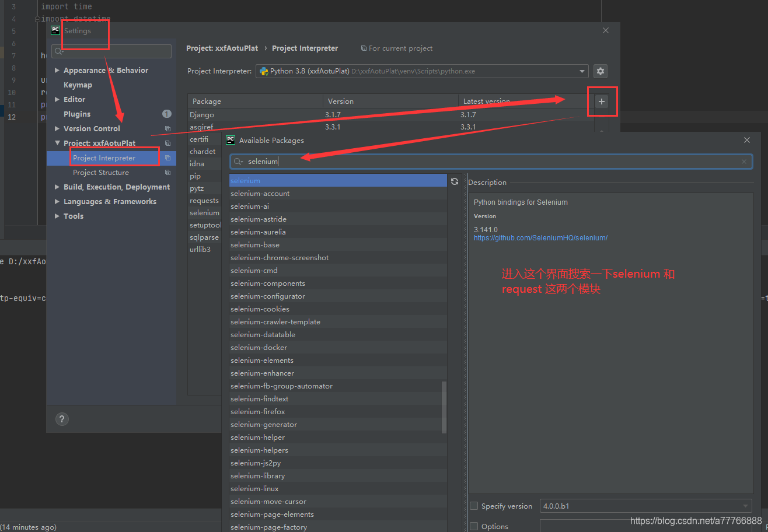Sort by the Latest version column header
This screenshot has width=768, height=532.
click(525, 101)
